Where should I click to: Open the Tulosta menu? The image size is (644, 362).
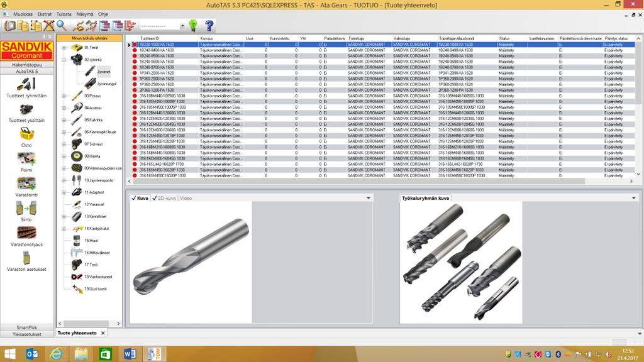(64, 14)
